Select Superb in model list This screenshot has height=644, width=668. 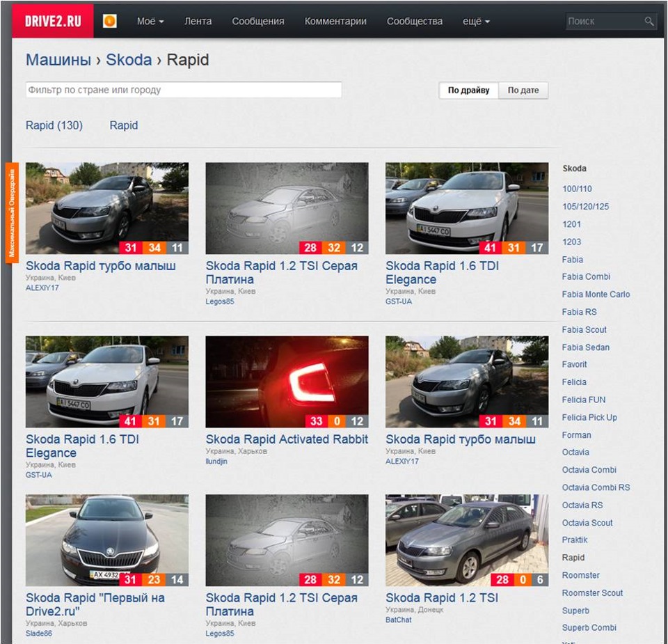pyautogui.click(x=575, y=611)
